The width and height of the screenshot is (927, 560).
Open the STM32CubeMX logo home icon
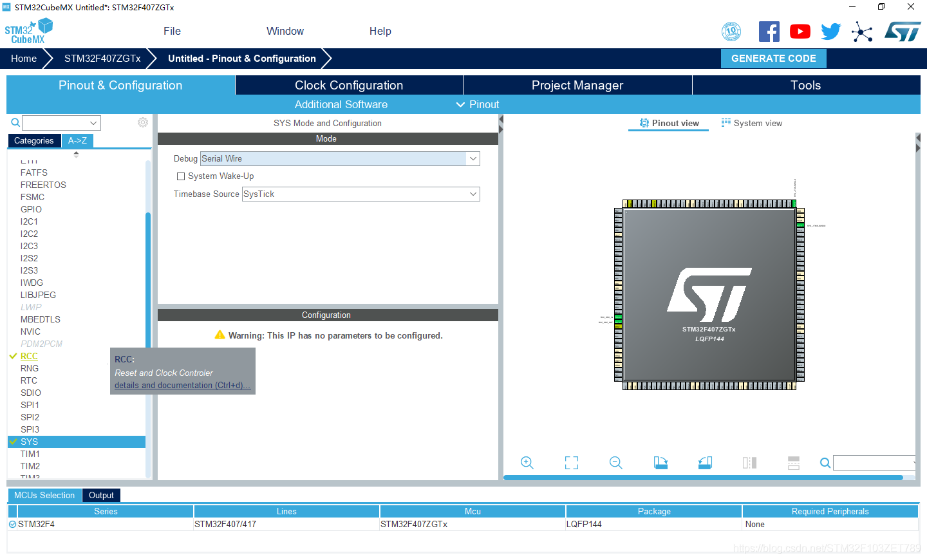29,31
